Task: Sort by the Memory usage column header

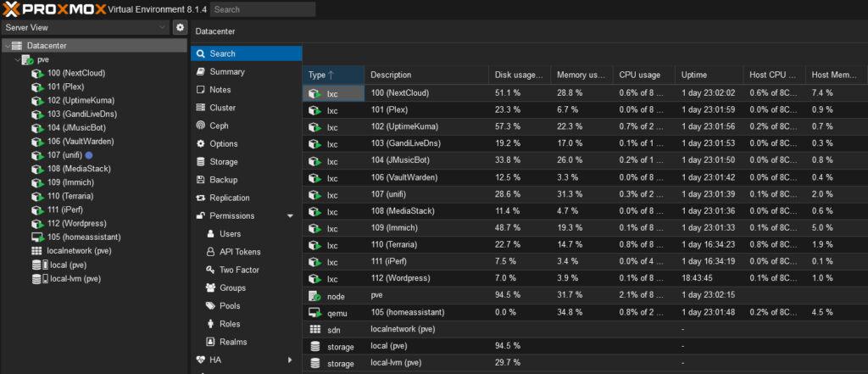Action: (x=581, y=75)
